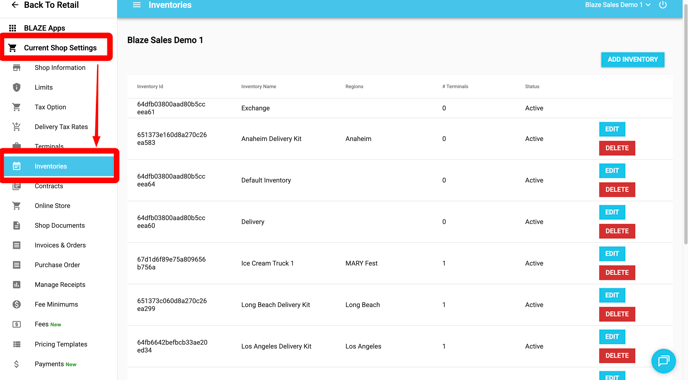The height and width of the screenshot is (380, 688).
Task: Click the Regions column header
Action: pos(354,86)
